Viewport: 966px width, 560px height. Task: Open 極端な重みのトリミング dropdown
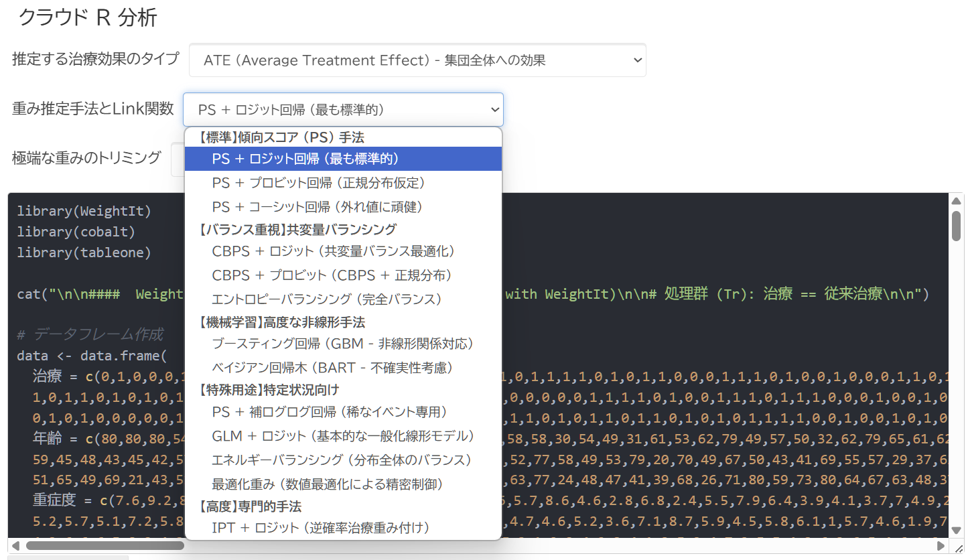(x=177, y=159)
